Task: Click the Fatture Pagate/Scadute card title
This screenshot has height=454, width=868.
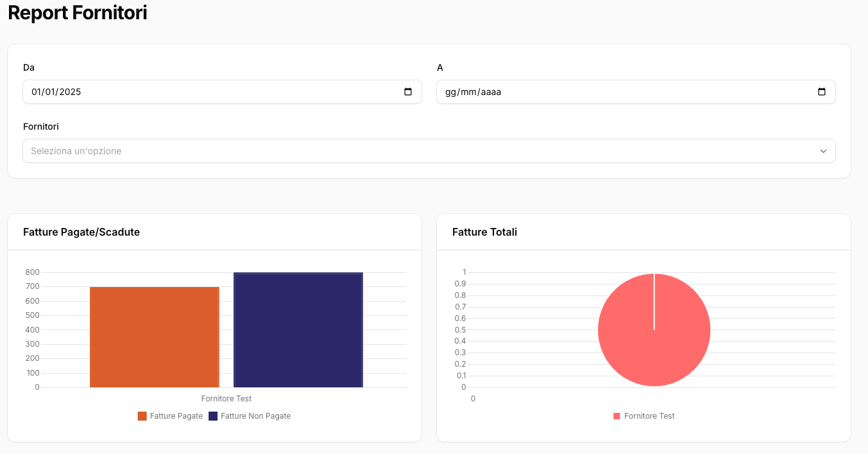Action: 81,232
